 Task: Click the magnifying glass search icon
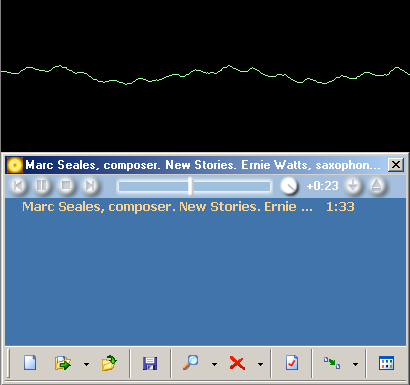pos(191,363)
